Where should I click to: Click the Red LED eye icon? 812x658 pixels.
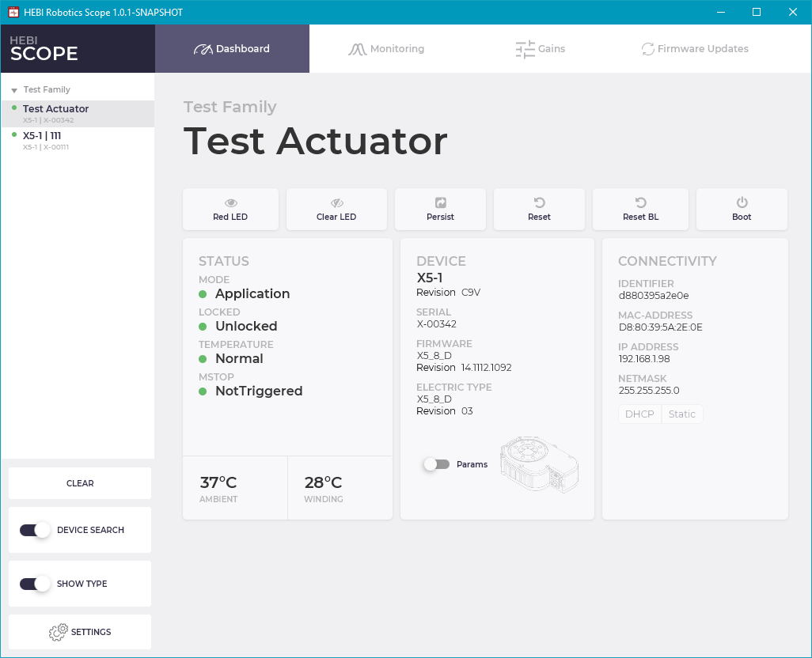tap(230, 203)
